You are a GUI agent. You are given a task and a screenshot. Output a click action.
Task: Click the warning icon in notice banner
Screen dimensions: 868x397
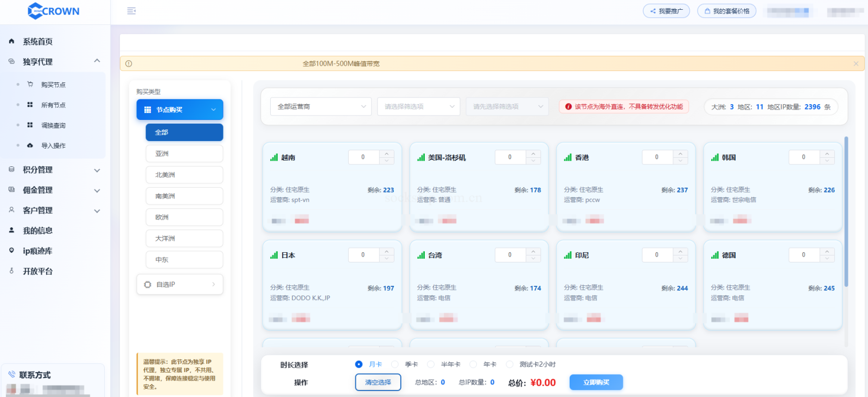[129, 63]
